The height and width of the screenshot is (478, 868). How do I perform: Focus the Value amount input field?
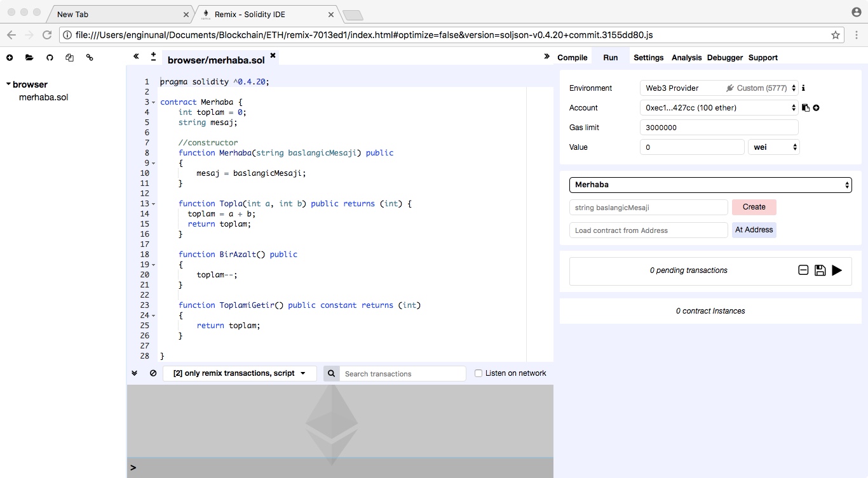click(692, 147)
